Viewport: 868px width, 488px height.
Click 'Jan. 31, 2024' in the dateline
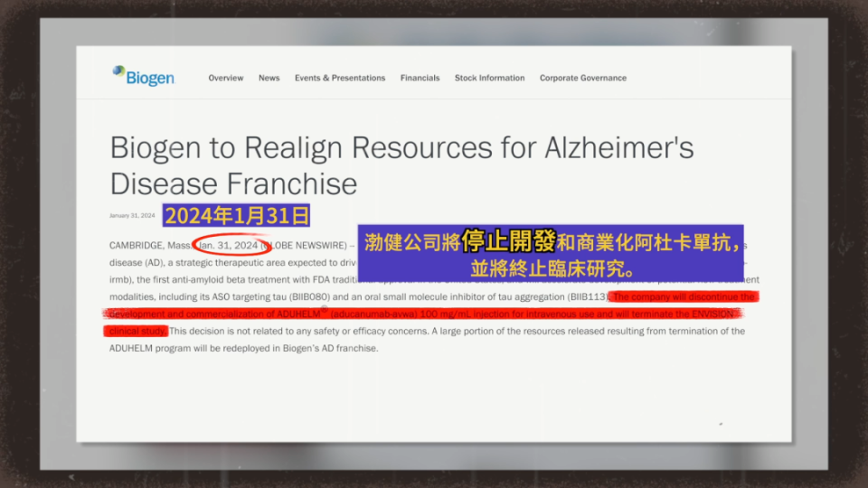[228, 245]
